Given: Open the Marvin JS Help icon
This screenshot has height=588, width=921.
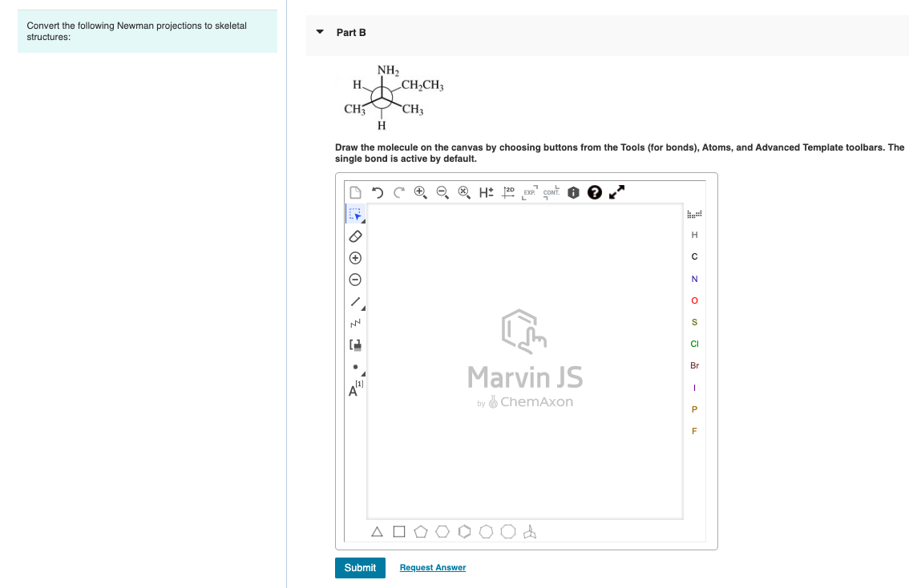Looking at the screenshot, I should (594, 192).
